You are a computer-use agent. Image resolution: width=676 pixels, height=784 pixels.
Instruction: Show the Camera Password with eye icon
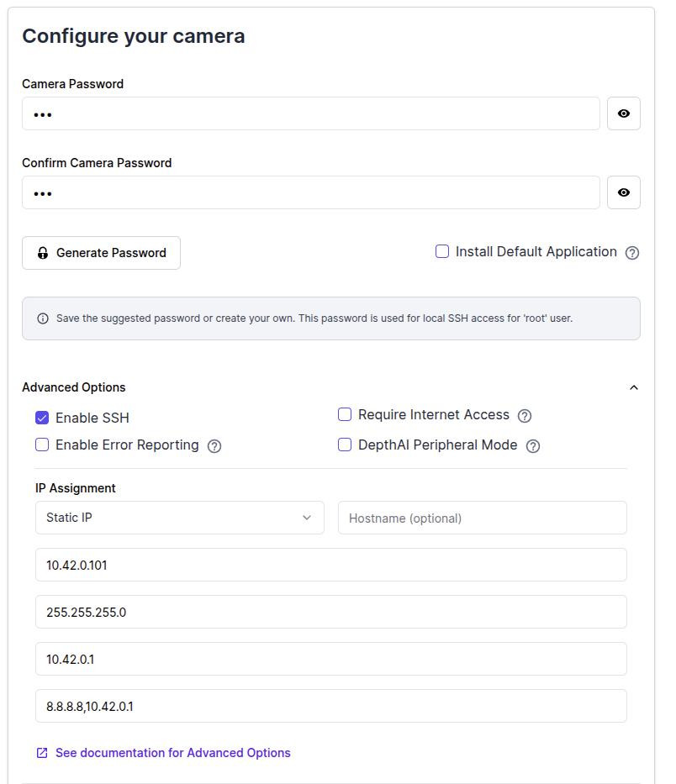pyautogui.click(x=623, y=113)
